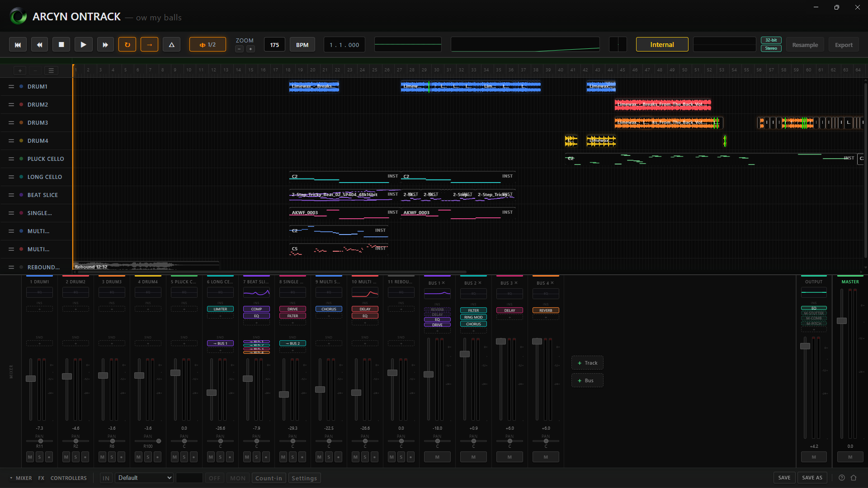Open the 1/2 snap grid selector

click(208, 45)
